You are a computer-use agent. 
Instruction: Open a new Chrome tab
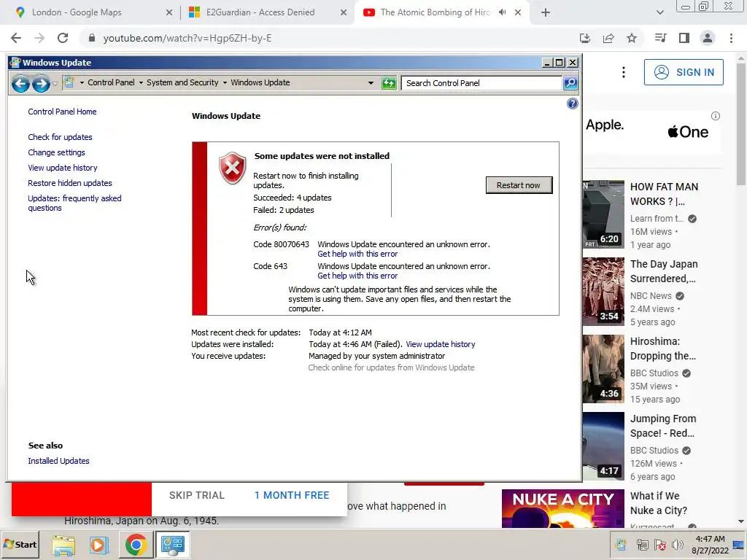click(x=546, y=13)
